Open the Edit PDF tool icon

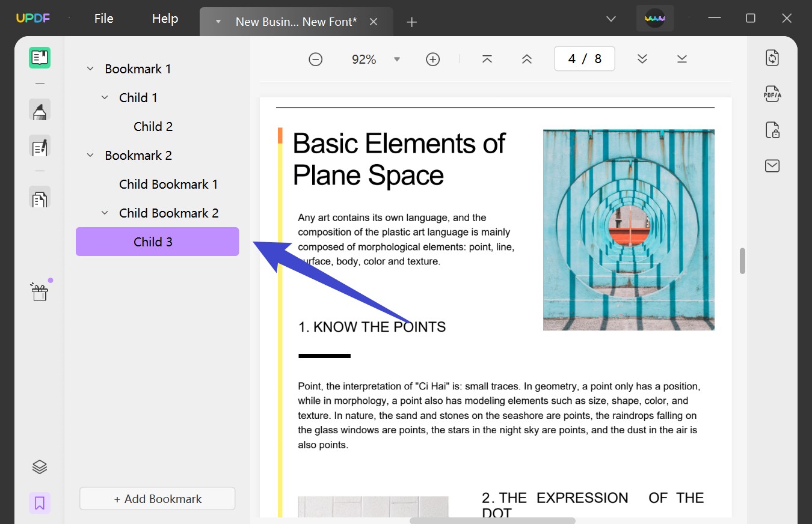(x=40, y=147)
